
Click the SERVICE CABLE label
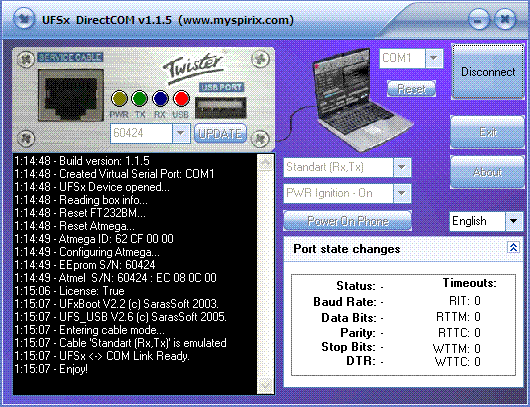click(70, 57)
